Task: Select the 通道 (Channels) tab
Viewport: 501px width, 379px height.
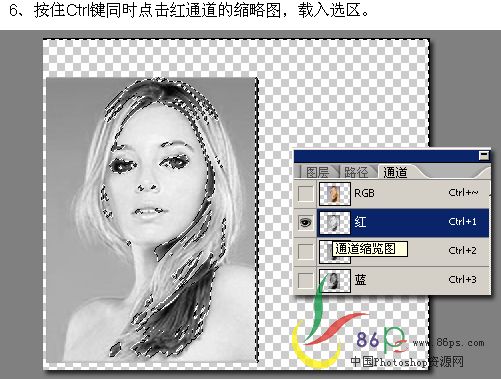Action: (395, 172)
